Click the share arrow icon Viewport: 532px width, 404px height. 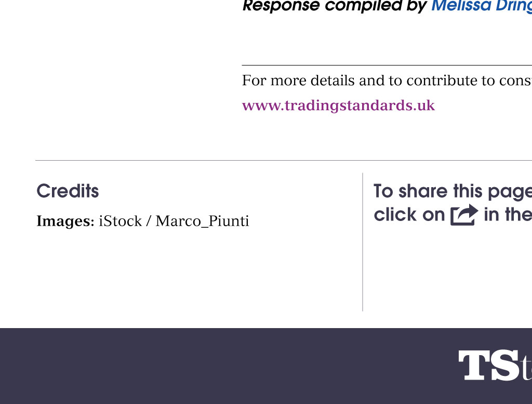click(463, 215)
